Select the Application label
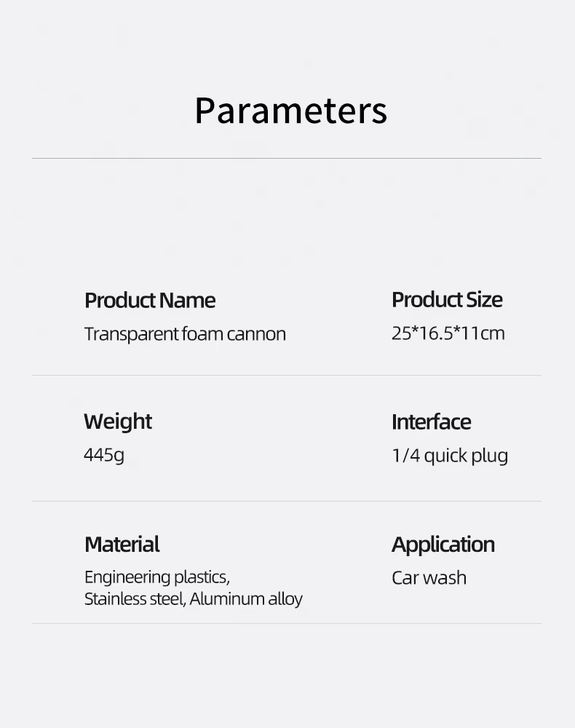The width and height of the screenshot is (575, 728). (x=443, y=545)
